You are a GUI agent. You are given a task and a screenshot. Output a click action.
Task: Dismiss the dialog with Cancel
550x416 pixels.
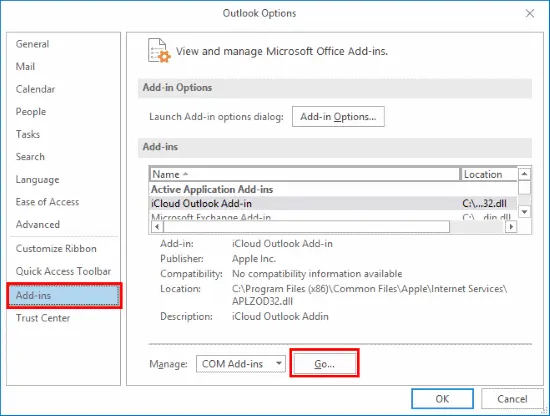point(512,398)
